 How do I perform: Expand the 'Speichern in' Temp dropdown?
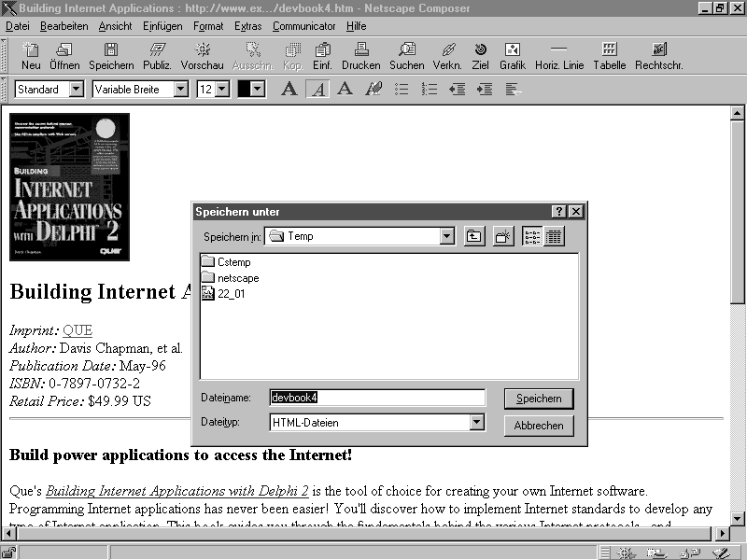[446, 236]
